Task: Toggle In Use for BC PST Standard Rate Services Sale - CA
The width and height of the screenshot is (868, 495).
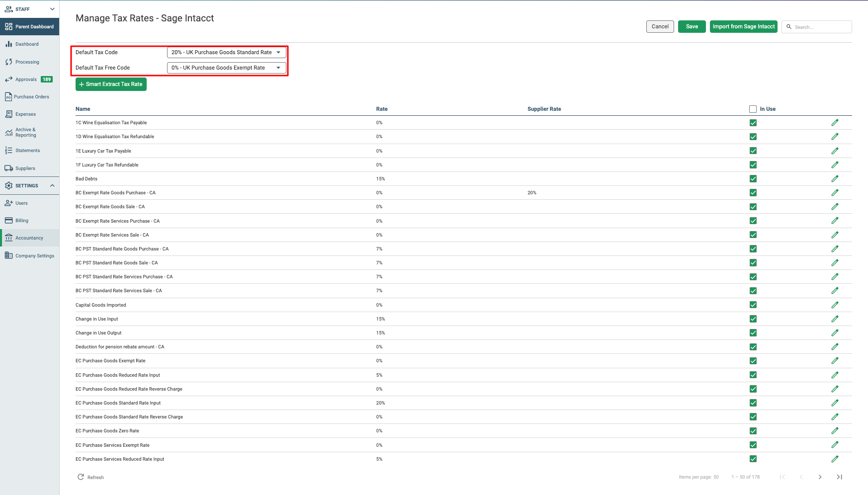Action: coord(753,291)
